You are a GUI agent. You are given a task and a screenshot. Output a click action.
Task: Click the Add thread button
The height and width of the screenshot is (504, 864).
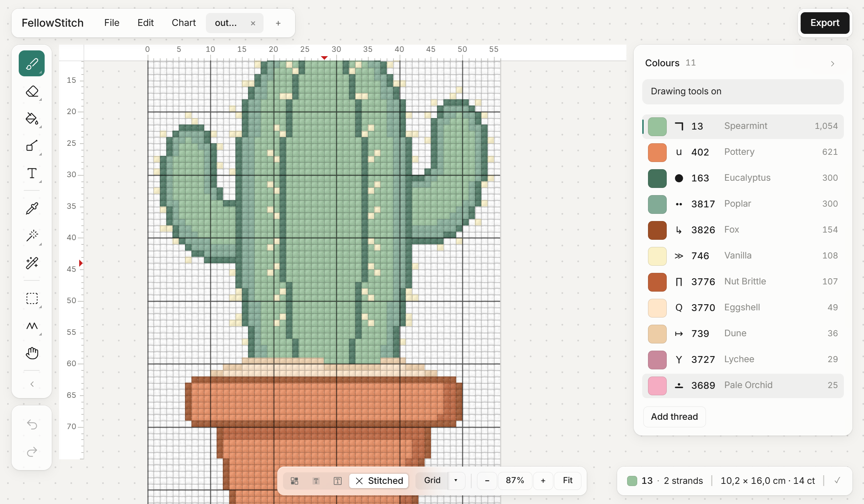[674, 417]
